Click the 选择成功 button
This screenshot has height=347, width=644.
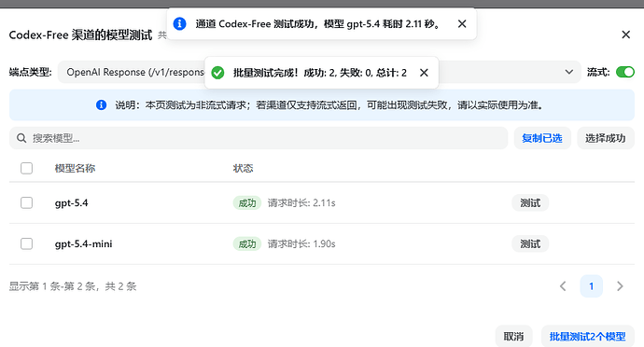(x=606, y=138)
